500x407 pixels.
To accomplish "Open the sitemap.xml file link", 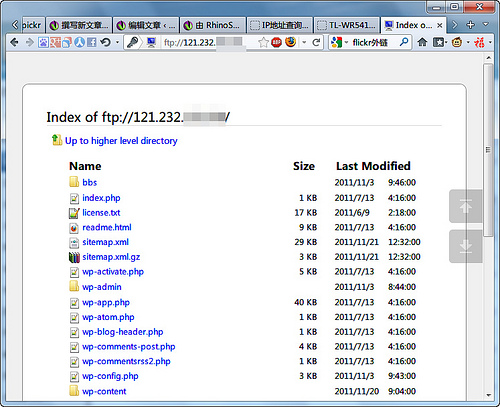I will click(x=105, y=242).
